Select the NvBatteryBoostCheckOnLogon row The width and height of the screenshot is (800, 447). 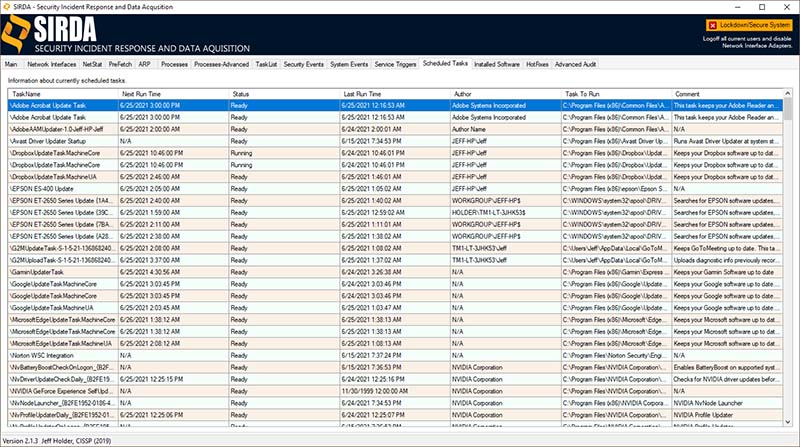click(x=395, y=367)
